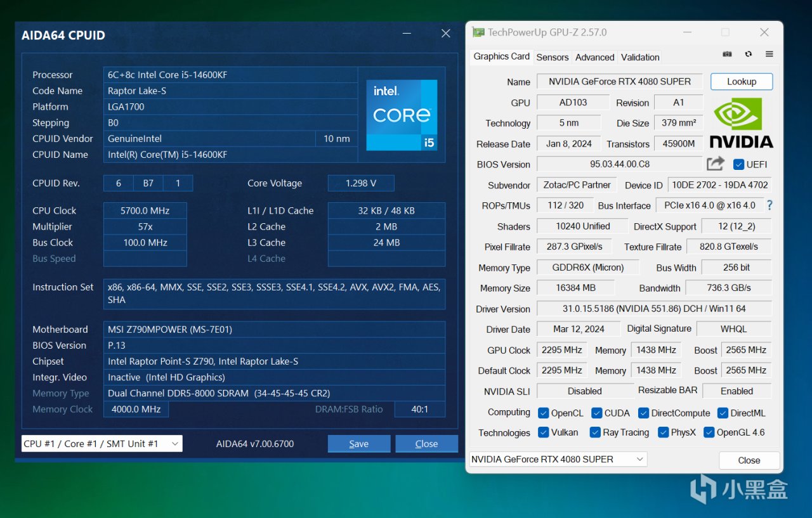Switch to the Sensors tab
Viewport: 812px width, 518px height.
point(552,57)
